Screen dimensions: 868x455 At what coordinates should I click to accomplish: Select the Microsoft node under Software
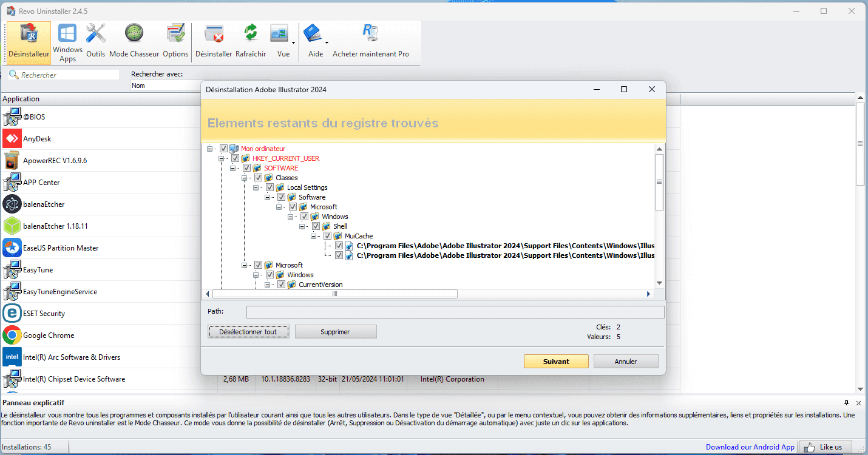pyautogui.click(x=324, y=207)
